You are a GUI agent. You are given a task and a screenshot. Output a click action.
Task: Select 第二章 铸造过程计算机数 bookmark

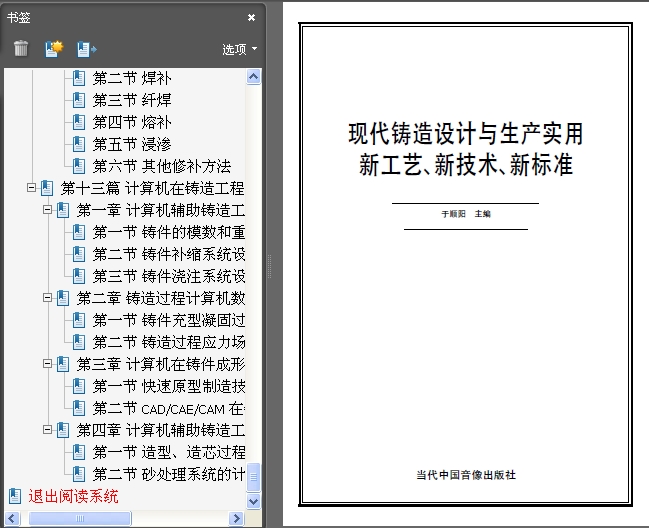(161, 298)
